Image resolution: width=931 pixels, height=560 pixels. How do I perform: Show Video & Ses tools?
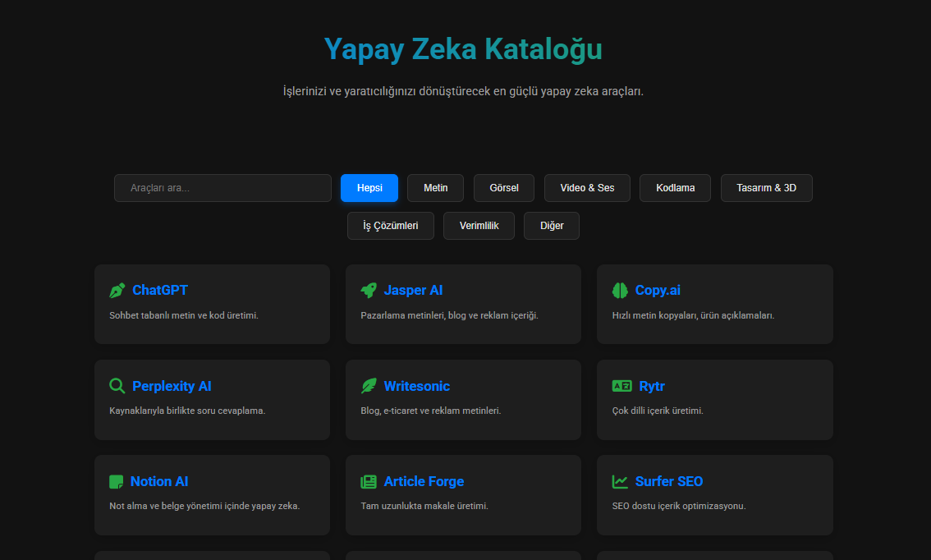click(x=587, y=188)
